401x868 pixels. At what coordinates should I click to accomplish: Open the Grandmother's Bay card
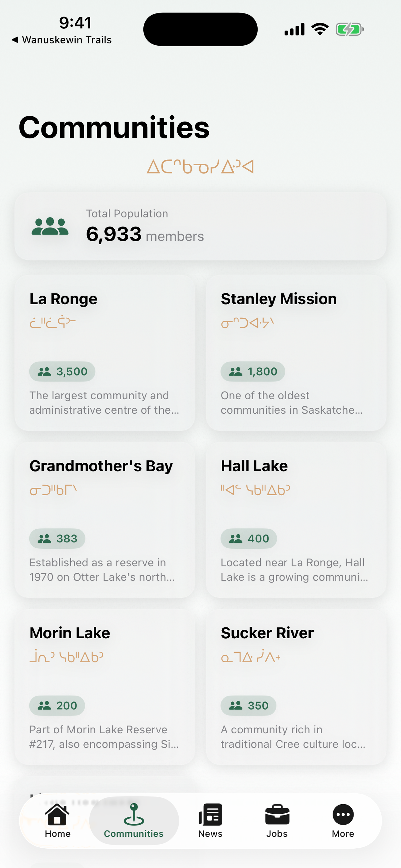tap(105, 520)
